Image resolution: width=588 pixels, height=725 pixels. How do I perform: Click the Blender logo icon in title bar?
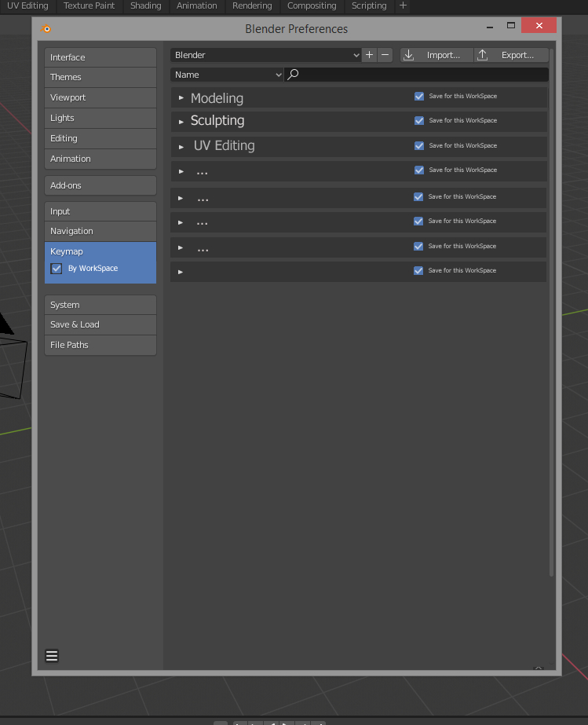pyautogui.click(x=46, y=28)
